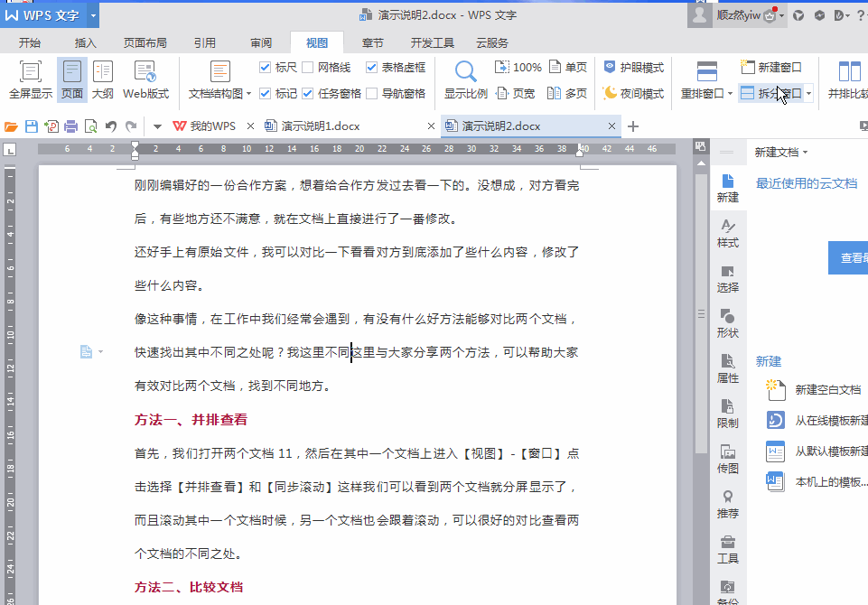Turn on 夜间模式 night mode

633,94
